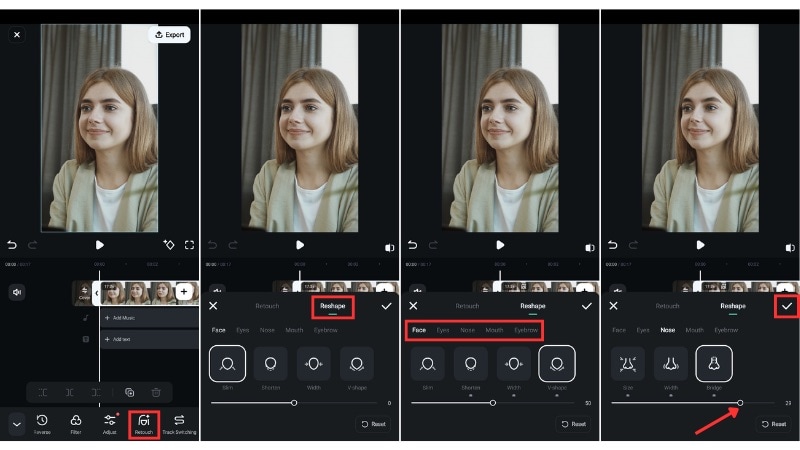
Task: Select nose Width option in Nose panel
Action: [x=670, y=364]
